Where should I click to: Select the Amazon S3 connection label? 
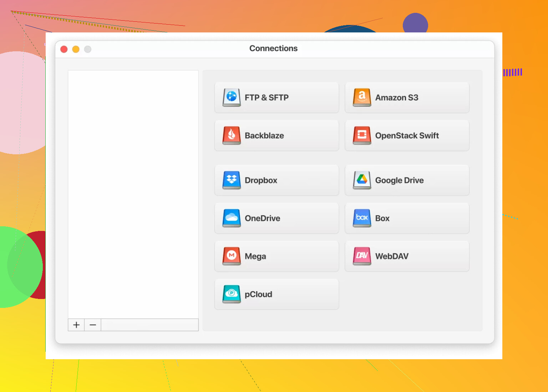[x=397, y=98]
